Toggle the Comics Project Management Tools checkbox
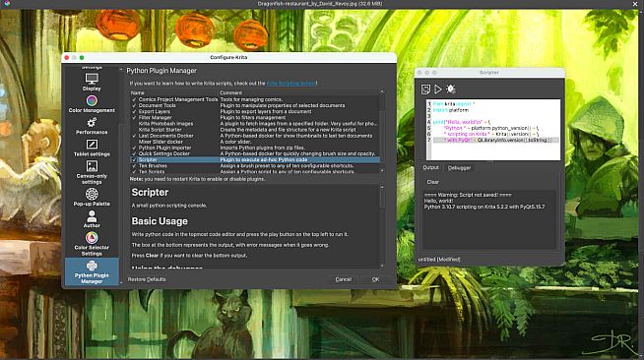Image resolution: width=644 pixels, height=360 pixels. tap(134, 99)
